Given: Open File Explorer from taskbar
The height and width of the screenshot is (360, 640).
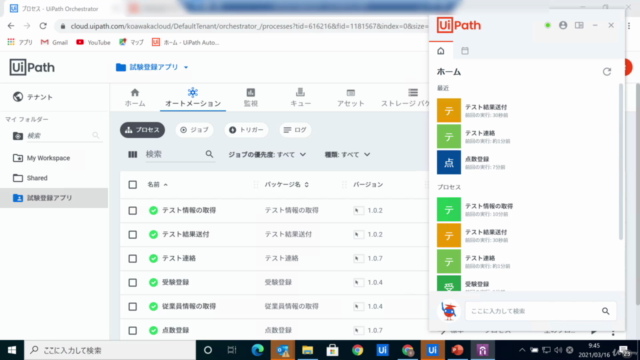Looking at the screenshot, I should click(307, 350).
